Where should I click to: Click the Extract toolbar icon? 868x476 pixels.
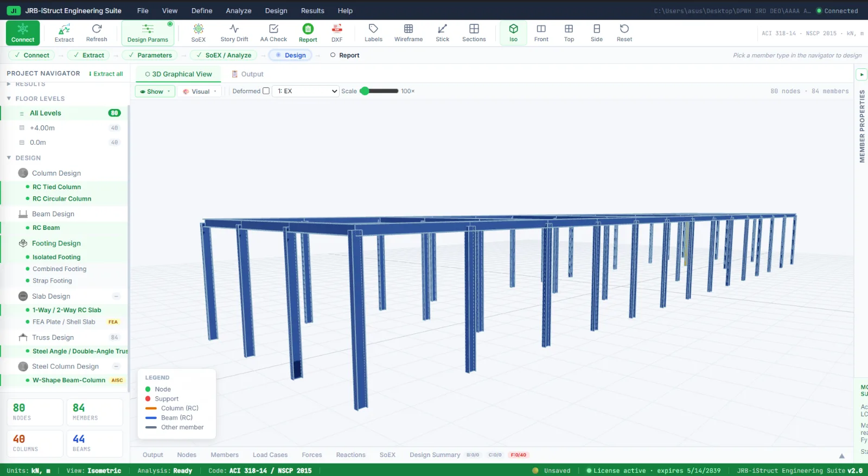pyautogui.click(x=64, y=33)
